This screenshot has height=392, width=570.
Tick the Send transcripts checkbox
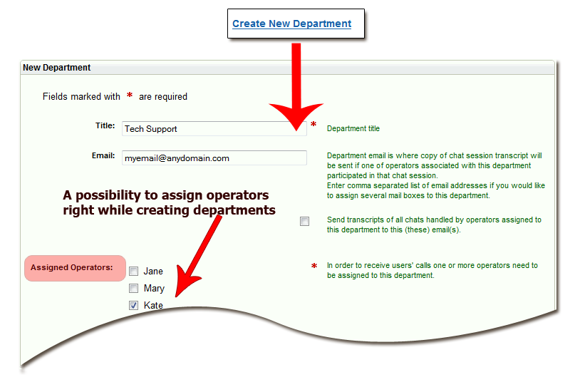(x=305, y=221)
